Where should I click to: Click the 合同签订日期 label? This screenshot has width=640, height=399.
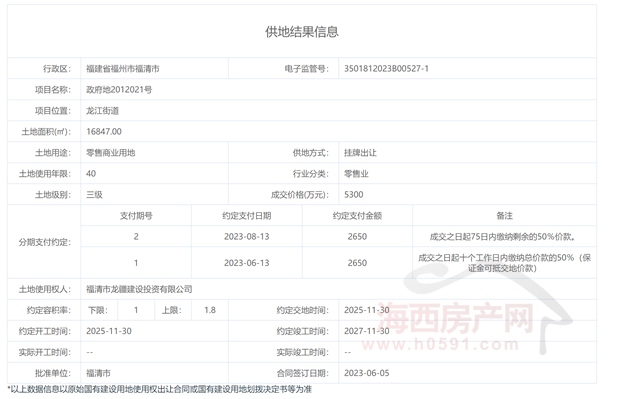click(x=302, y=373)
